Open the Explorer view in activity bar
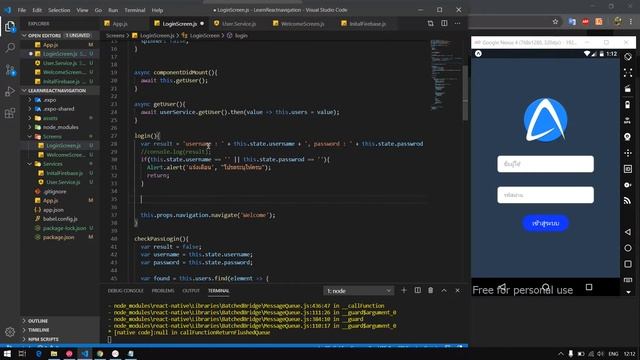 click(x=10, y=27)
